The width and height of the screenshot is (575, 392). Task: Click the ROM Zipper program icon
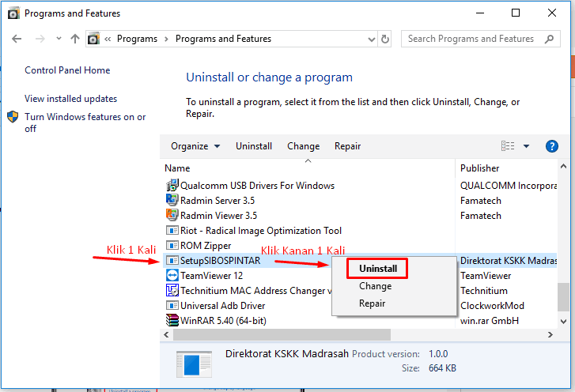click(172, 245)
